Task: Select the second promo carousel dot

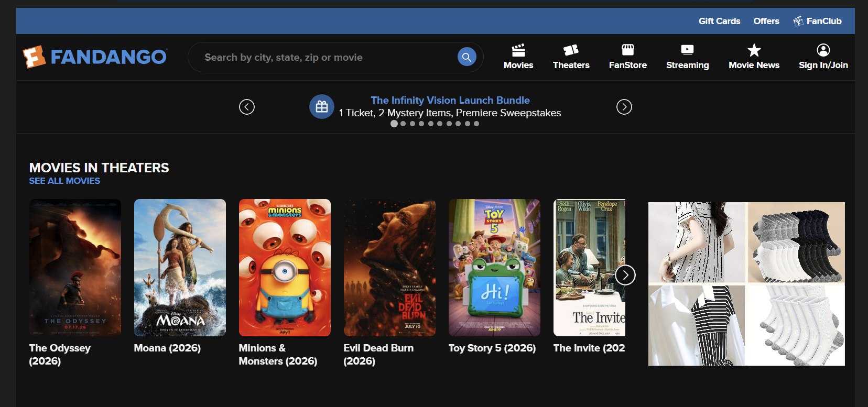Action: pyautogui.click(x=403, y=124)
